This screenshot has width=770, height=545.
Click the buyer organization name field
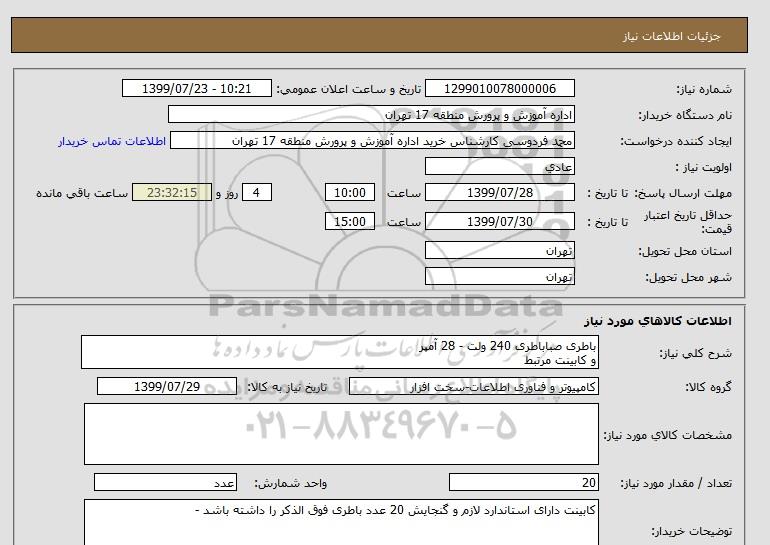click(x=371, y=114)
